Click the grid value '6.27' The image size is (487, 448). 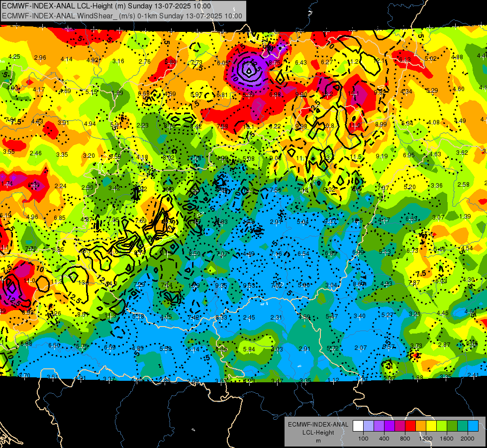(327, 62)
